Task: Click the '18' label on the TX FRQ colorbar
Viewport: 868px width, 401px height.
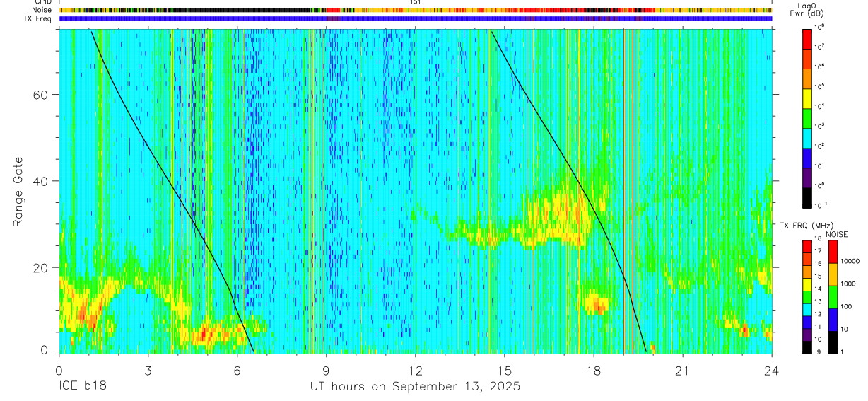Action: coord(818,239)
